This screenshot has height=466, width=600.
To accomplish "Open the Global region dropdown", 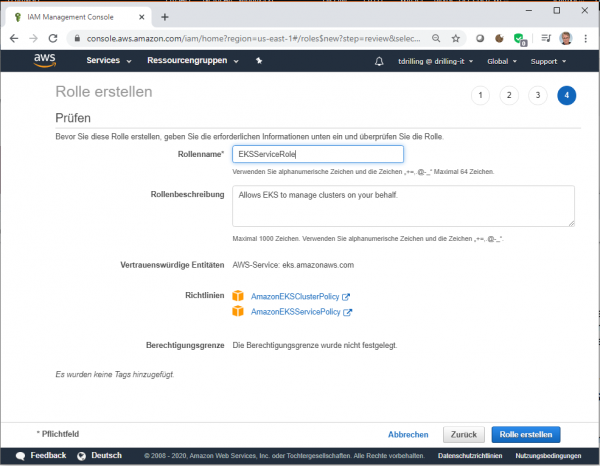I will click(x=502, y=61).
